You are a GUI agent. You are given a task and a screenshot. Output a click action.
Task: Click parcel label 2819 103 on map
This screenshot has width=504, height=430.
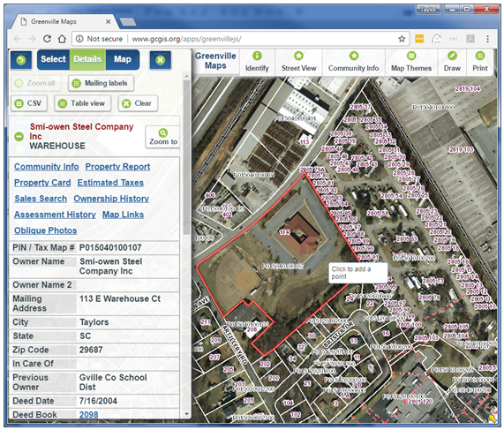point(462,149)
